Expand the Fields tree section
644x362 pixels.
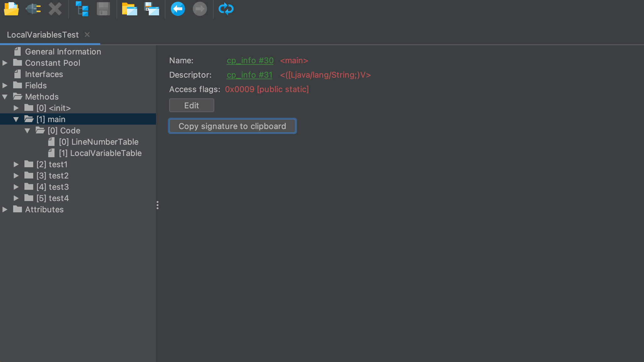coord(6,85)
